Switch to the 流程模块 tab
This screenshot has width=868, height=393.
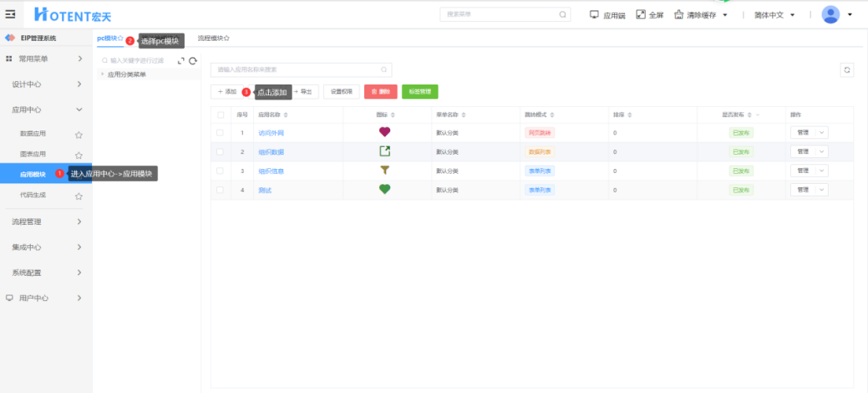pyautogui.click(x=213, y=38)
